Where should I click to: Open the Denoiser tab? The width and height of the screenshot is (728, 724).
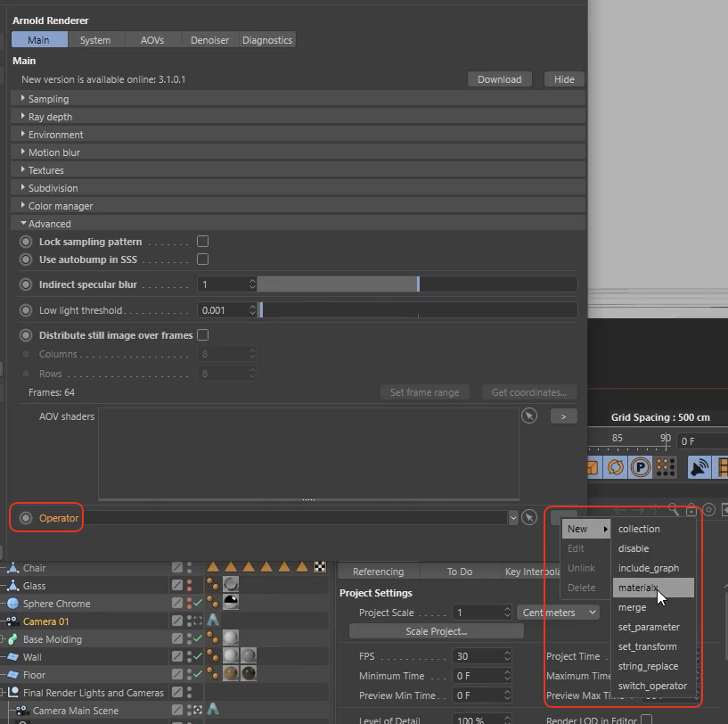(210, 40)
